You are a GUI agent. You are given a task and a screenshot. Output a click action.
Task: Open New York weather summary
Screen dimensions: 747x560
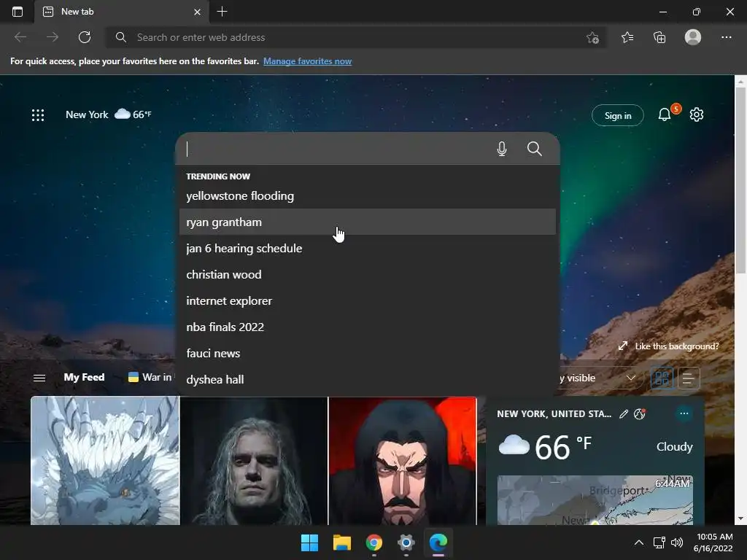point(109,114)
